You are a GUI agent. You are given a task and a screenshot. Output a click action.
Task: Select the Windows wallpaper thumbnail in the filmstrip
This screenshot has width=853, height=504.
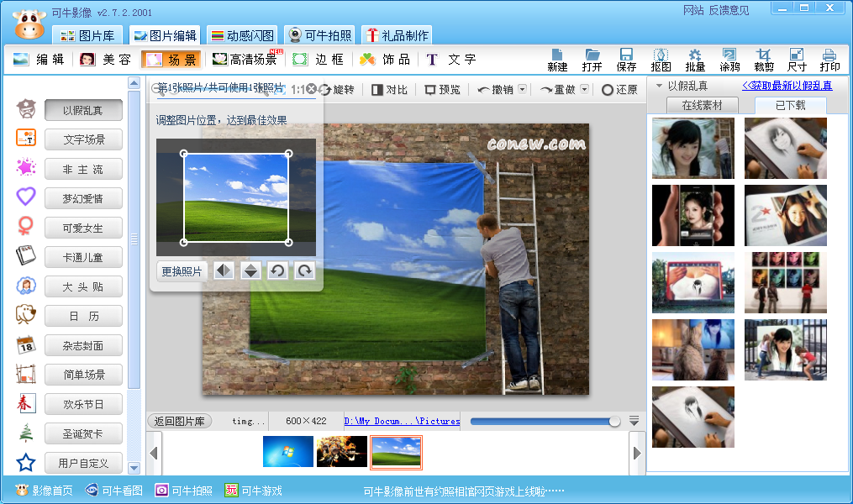tap(290, 453)
